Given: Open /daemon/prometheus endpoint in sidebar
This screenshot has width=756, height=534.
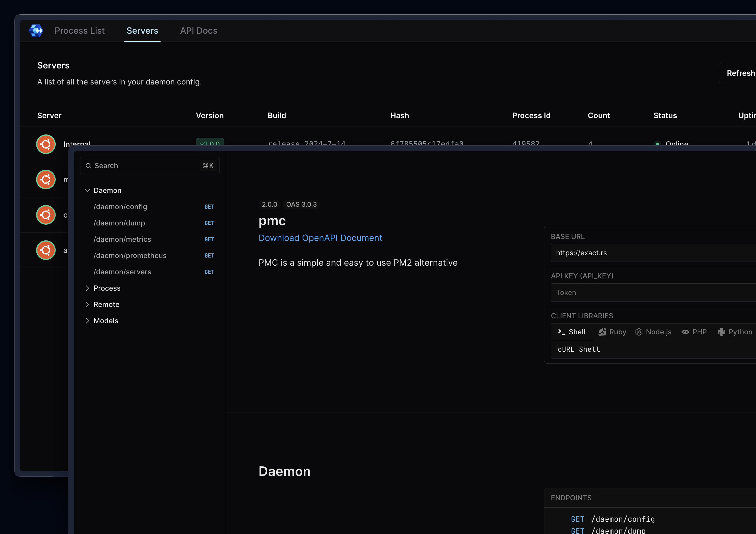Looking at the screenshot, I should click(x=130, y=256).
